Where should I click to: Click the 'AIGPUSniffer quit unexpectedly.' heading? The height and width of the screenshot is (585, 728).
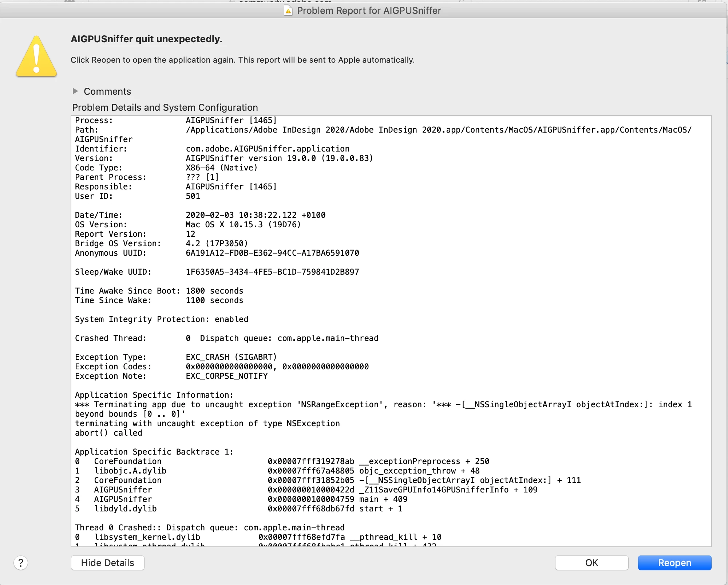[x=146, y=39]
